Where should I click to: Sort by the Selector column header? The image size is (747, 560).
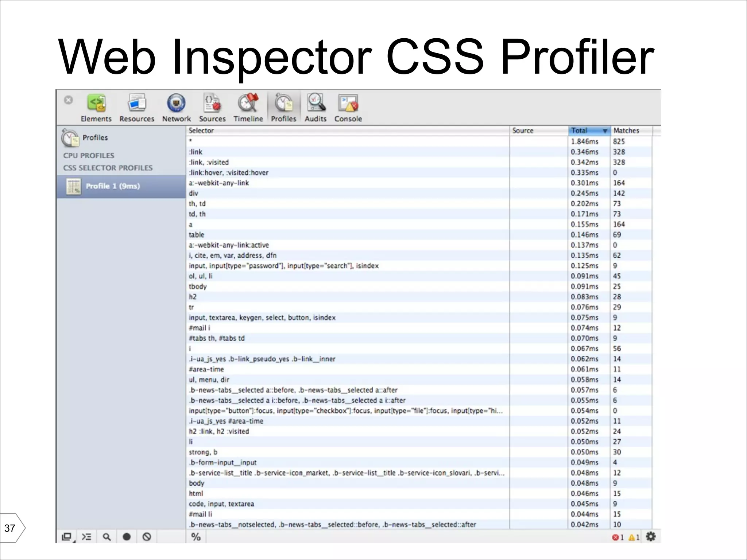[x=348, y=131]
